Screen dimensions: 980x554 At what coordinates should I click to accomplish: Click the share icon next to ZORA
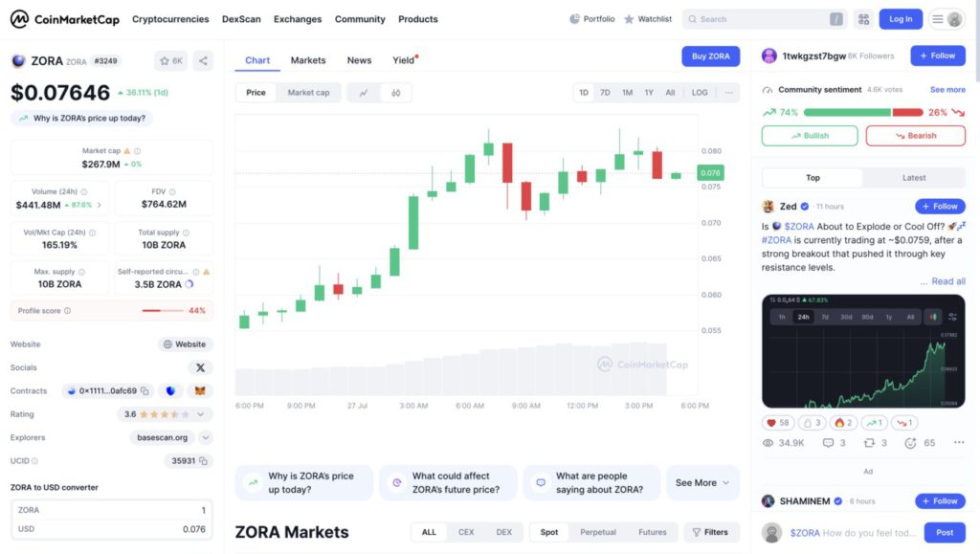pyautogui.click(x=203, y=60)
